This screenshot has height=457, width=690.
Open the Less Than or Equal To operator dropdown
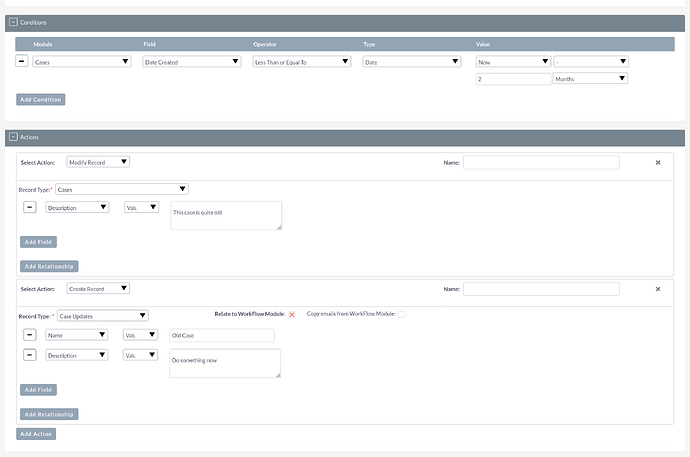pyautogui.click(x=301, y=61)
